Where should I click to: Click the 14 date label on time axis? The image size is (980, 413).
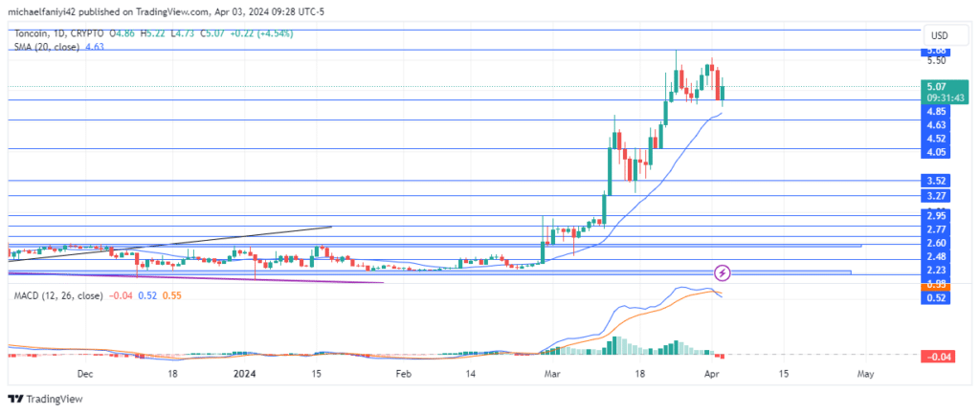coord(471,375)
